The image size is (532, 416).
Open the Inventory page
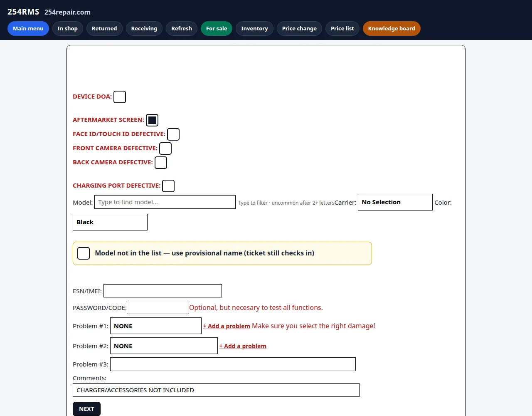(x=254, y=29)
